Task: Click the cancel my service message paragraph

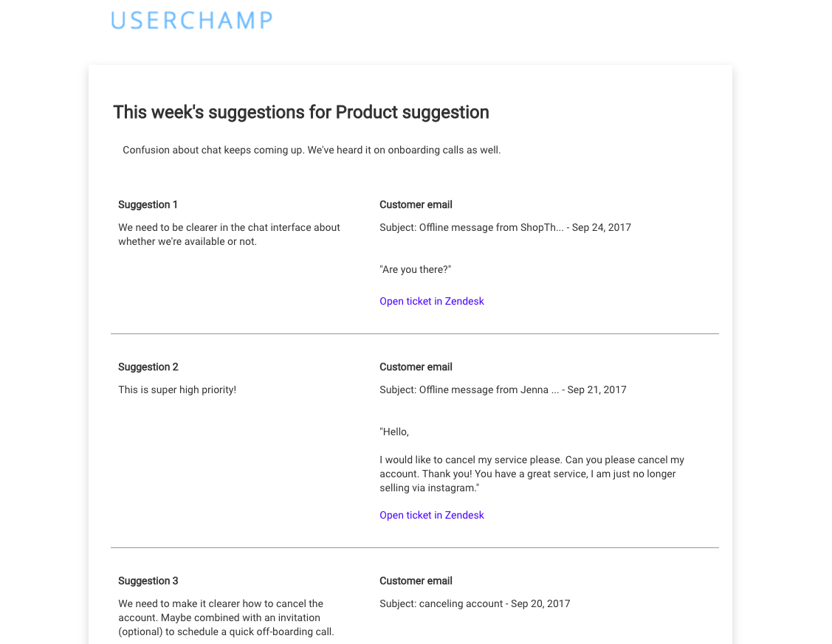Action: coord(532,474)
